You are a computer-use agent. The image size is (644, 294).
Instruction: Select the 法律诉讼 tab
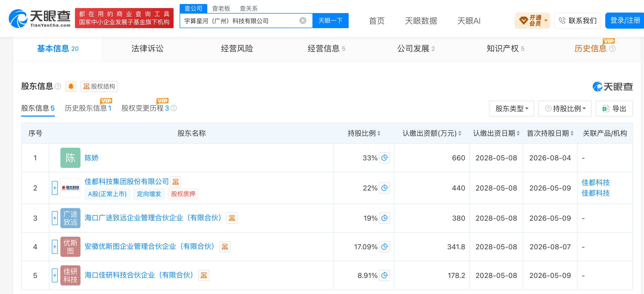coord(147,49)
